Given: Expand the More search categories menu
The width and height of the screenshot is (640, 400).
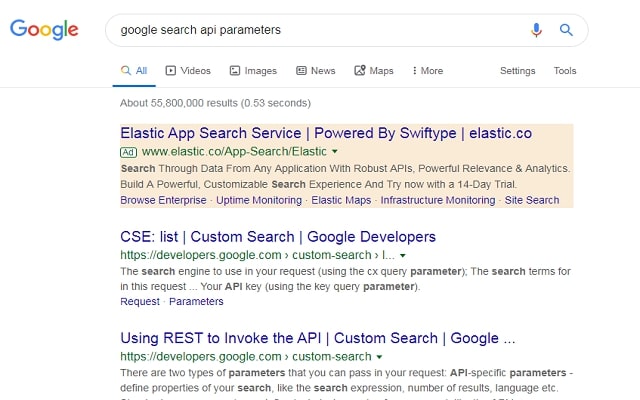Looking at the screenshot, I should [427, 71].
